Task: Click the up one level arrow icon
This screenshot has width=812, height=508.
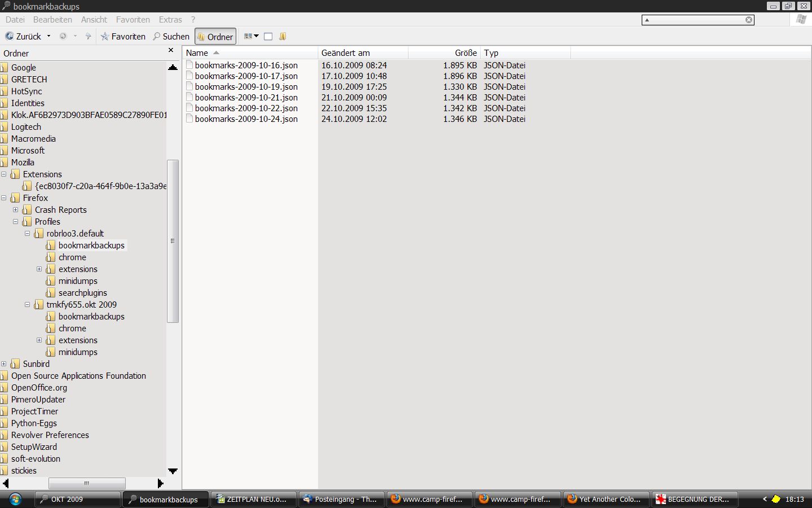Action: point(88,36)
